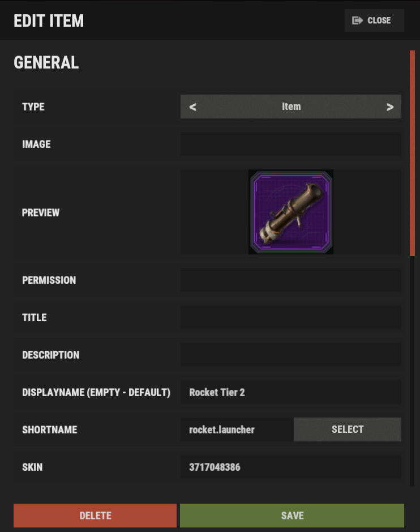
Task: Click the exit arrow icon beside Close
Action: (357, 20)
